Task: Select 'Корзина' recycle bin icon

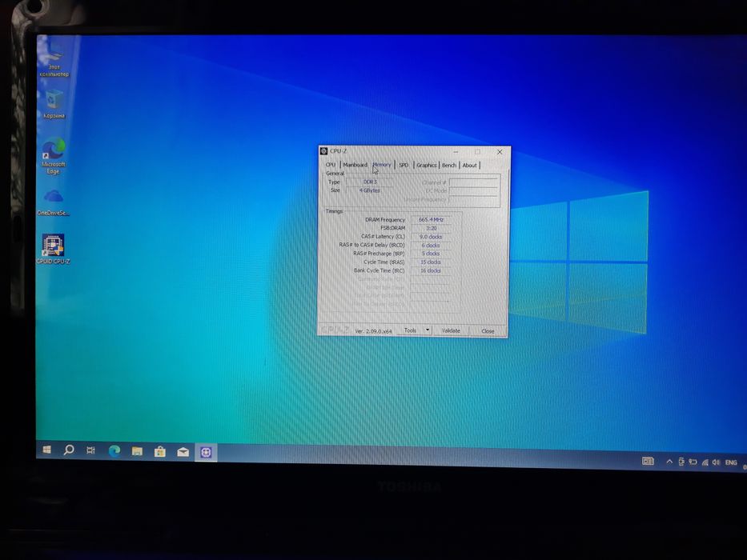Action: pyautogui.click(x=54, y=106)
